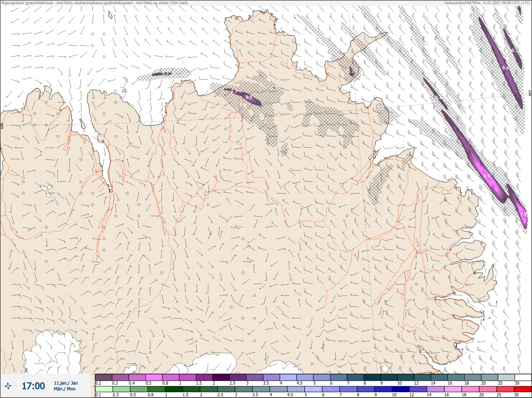
Task: Pick the dark teal 8–9 snow legend swatch
Action: tap(373, 377)
